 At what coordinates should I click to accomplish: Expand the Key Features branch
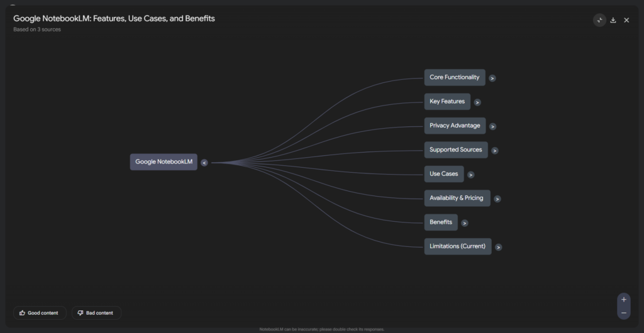477,102
